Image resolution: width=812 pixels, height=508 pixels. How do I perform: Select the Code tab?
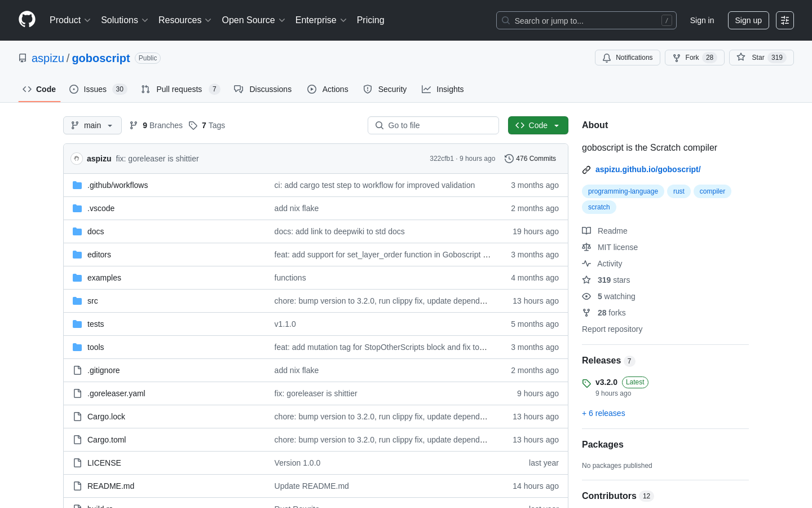tap(39, 89)
